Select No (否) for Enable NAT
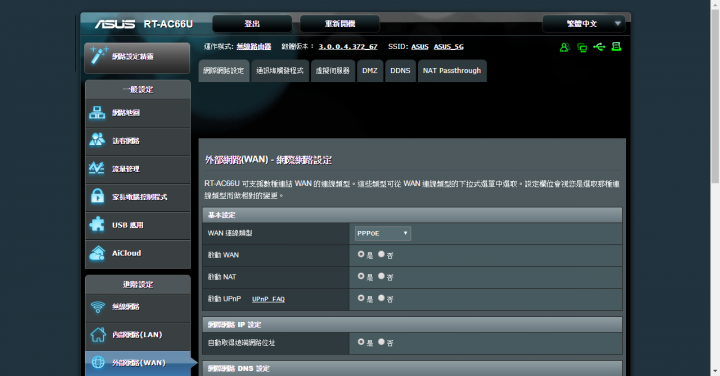The height and width of the screenshot is (376, 720). [x=381, y=276]
